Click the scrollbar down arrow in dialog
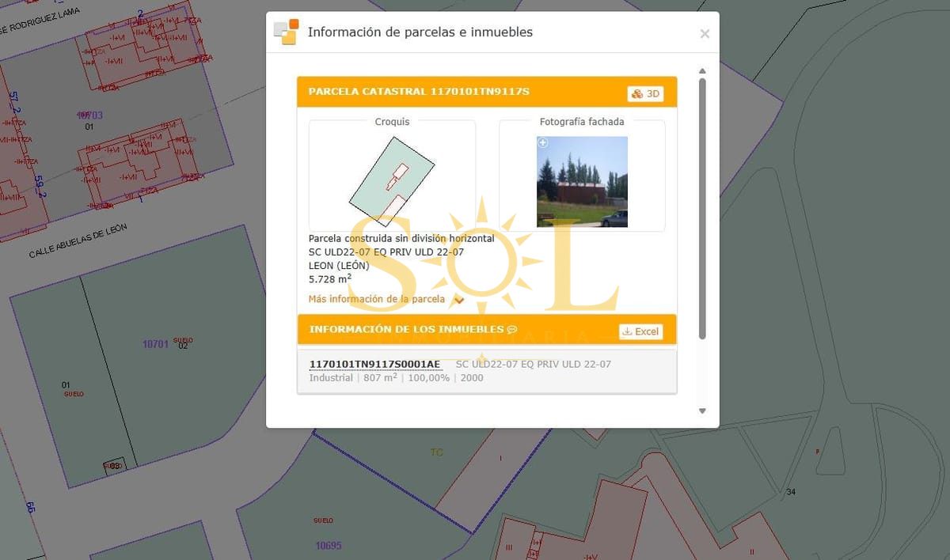950x560 pixels. point(701,411)
